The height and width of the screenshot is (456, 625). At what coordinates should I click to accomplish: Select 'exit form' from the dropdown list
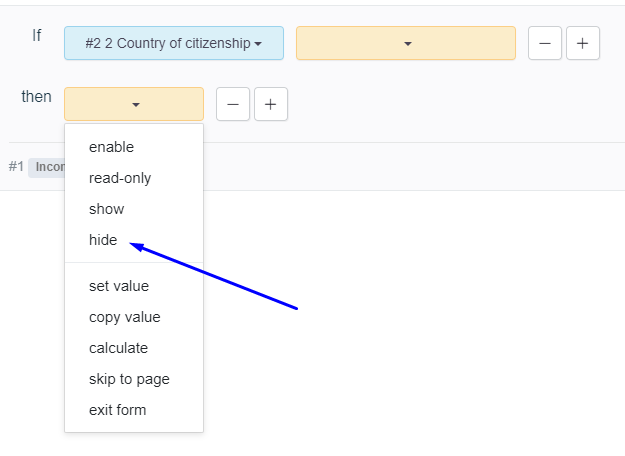point(117,410)
